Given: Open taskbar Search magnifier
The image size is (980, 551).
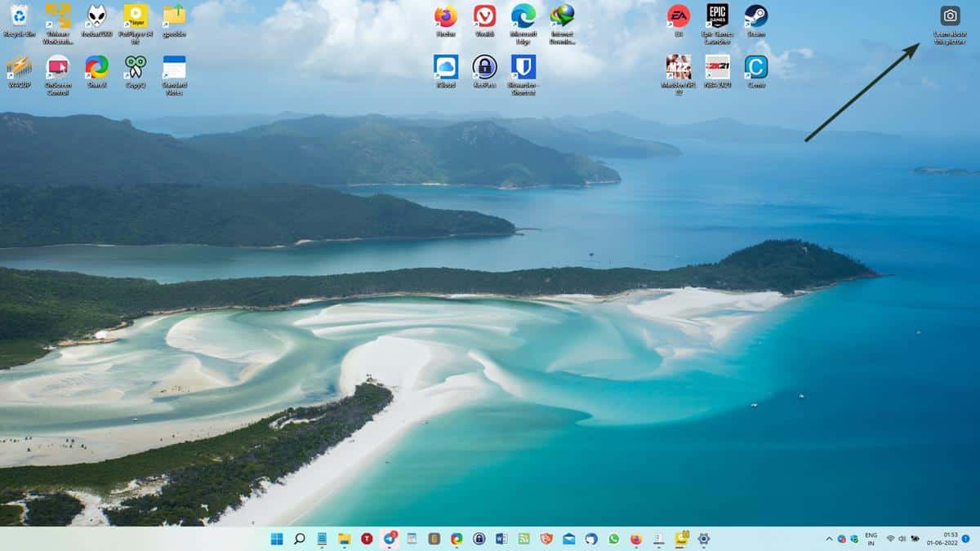Looking at the screenshot, I should tap(300, 539).
